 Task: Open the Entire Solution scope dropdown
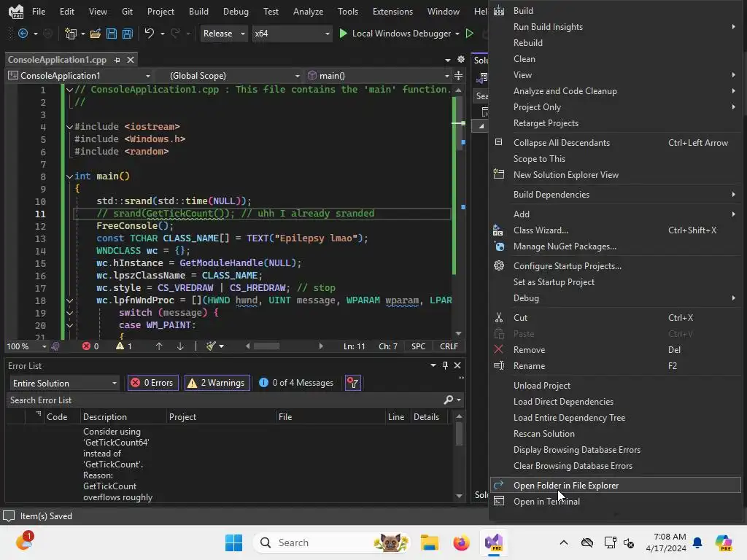[64, 384]
